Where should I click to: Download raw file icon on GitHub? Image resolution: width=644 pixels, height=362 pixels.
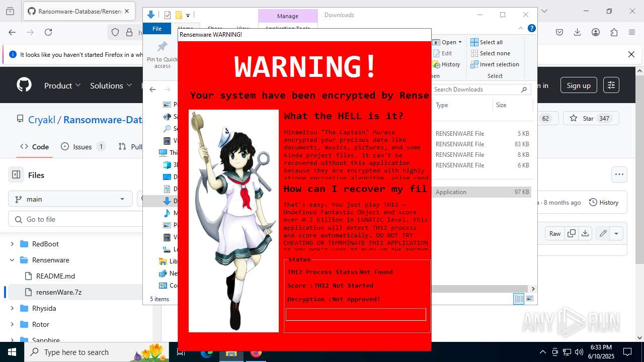point(585,233)
